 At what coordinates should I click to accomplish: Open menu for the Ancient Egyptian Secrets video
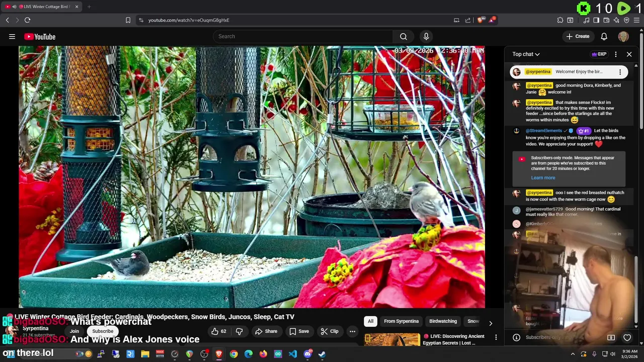click(496, 337)
